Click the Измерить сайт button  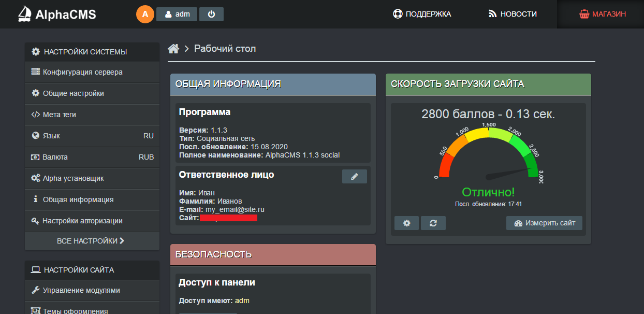pyautogui.click(x=544, y=223)
